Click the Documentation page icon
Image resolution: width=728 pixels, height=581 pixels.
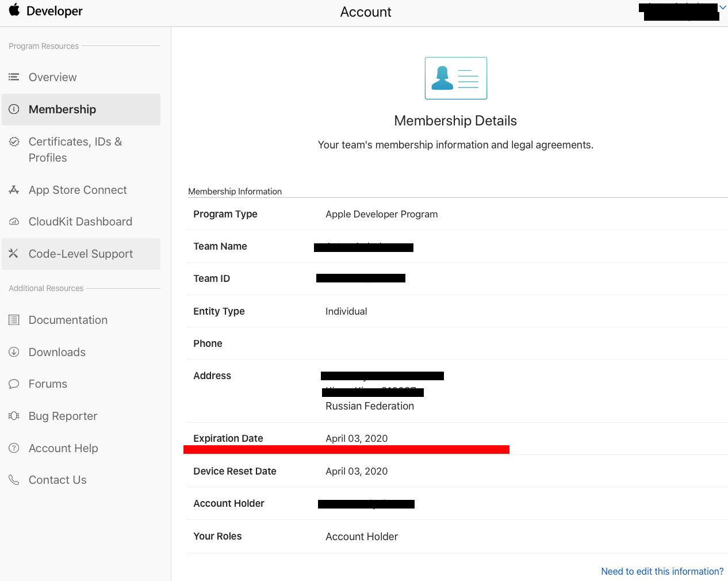(14, 320)
